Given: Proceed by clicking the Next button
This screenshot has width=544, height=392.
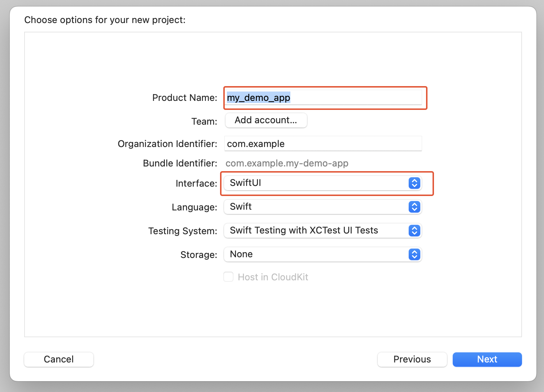Looking at the screenshot, I should pyautogui.click(x=487, y=359).
